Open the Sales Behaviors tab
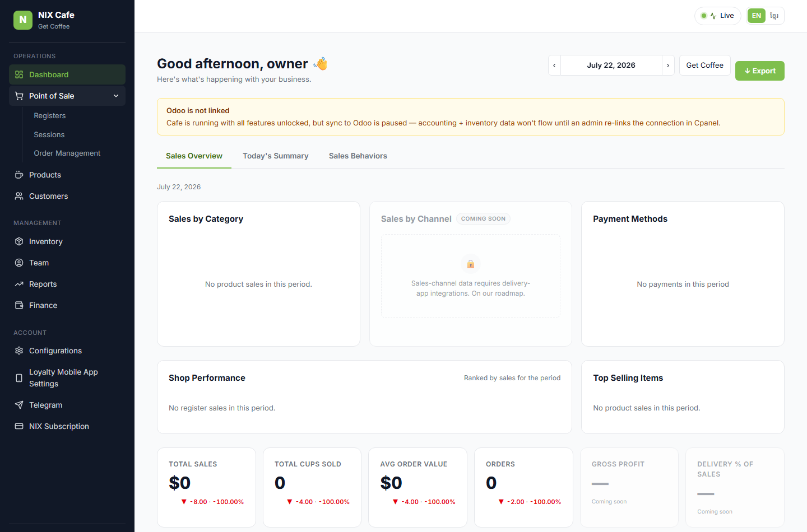Image resolution: width=807 pixels, height=532 pixels. [x=358, y=156]
